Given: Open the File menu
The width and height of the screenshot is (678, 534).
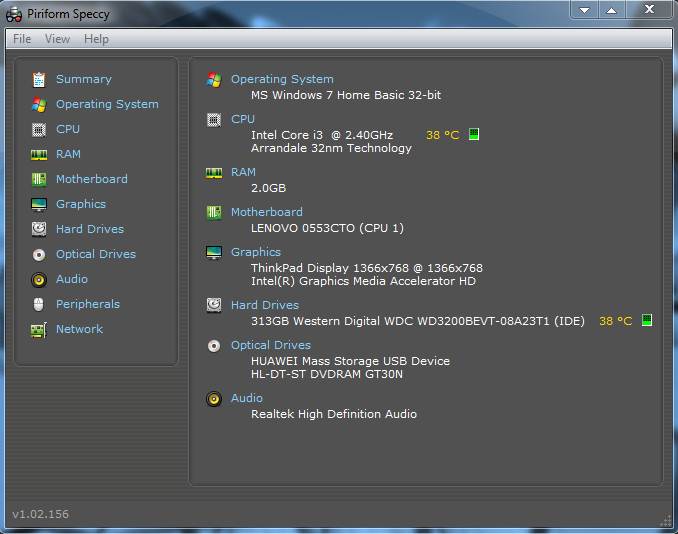Looking at the screenshot, I should pyautogui.click(x=22, y=39).
